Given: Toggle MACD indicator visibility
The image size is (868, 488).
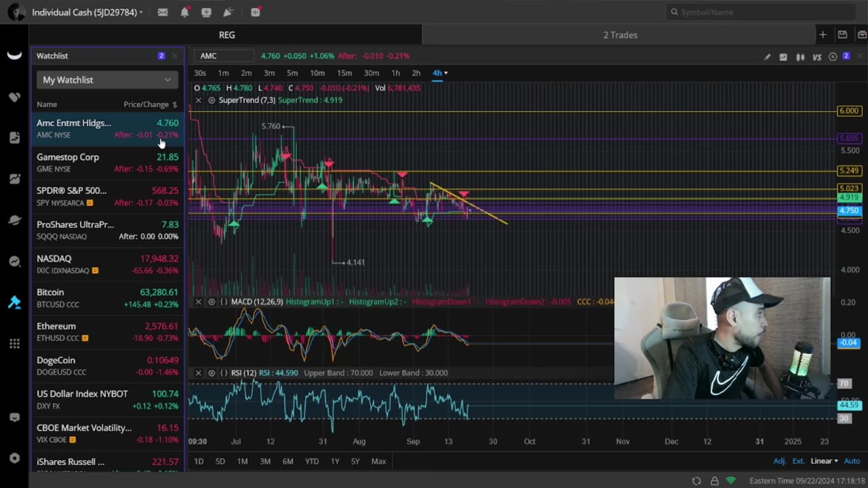Looking at the screenshot, I should click(x=212, y=302).
